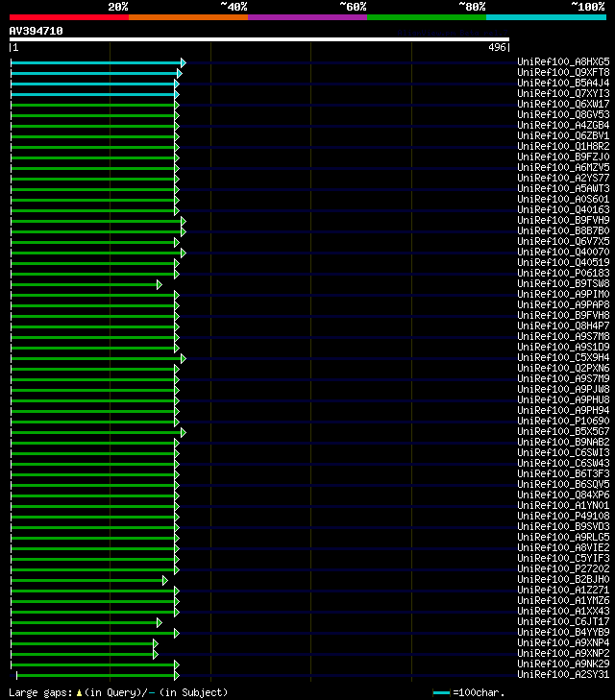615x700 pixels.
Task: Click the UniRef100_Q6XW17 label
Action: pyautogui.click(x=563, y=104)
